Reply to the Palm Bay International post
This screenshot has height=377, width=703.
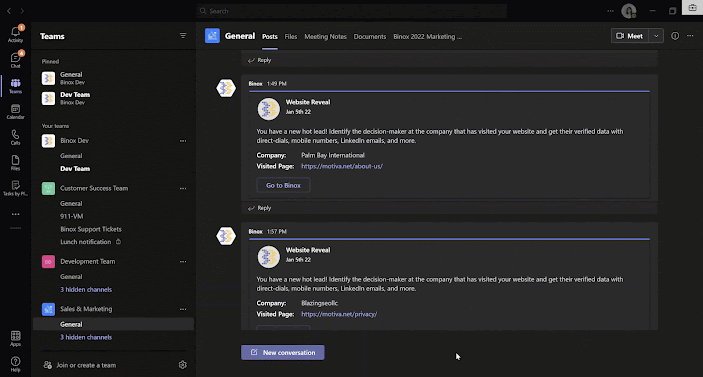[260, 208]
